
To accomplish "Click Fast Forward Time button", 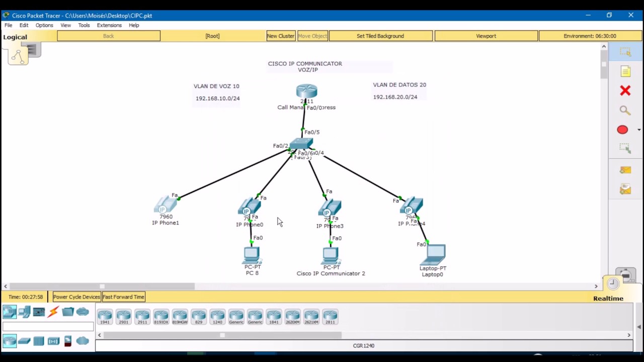I will [x=123, y=297].
